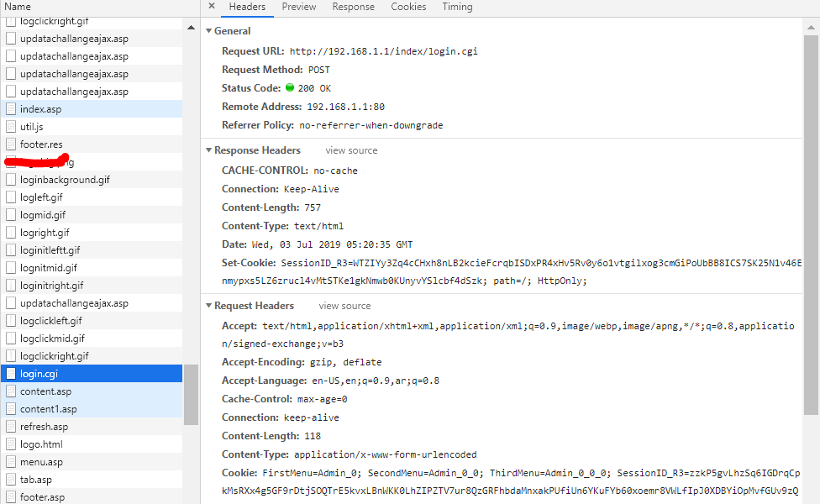Click the file icon next to menu.asp
This screenshot has width=820, height=504.
[11, 461]
